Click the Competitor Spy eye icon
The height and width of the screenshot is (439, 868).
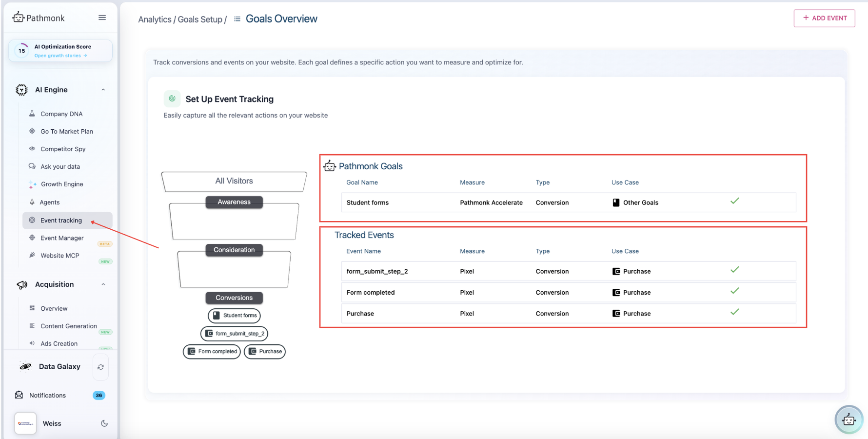(x=32, y=149)
